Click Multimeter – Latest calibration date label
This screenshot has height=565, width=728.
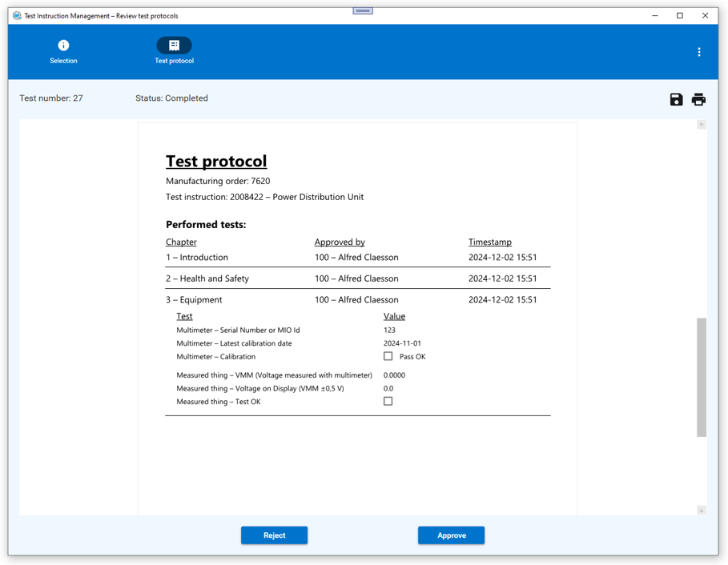pos(234,343)
